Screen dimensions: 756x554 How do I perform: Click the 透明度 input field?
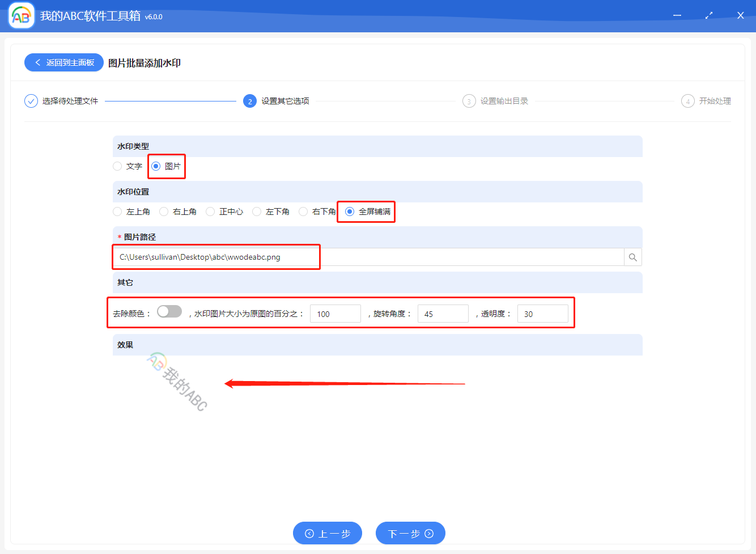pos(542,314)
